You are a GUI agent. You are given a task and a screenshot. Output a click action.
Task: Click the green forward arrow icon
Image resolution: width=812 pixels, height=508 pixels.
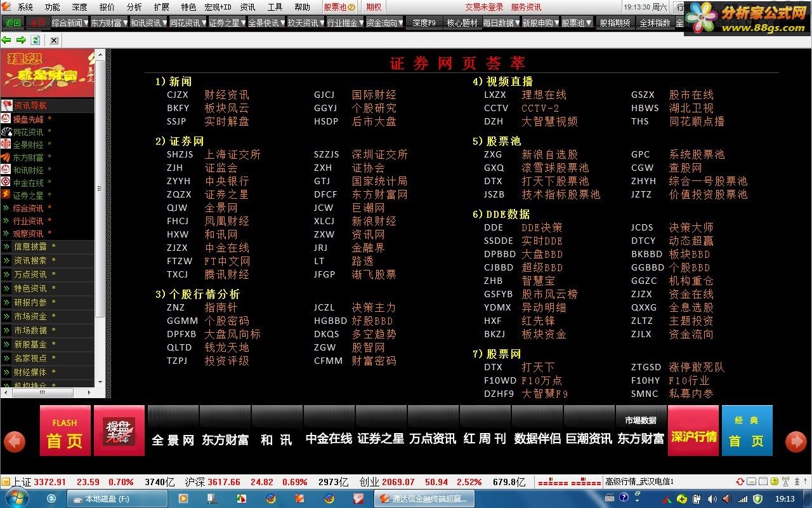click(21, 40)
